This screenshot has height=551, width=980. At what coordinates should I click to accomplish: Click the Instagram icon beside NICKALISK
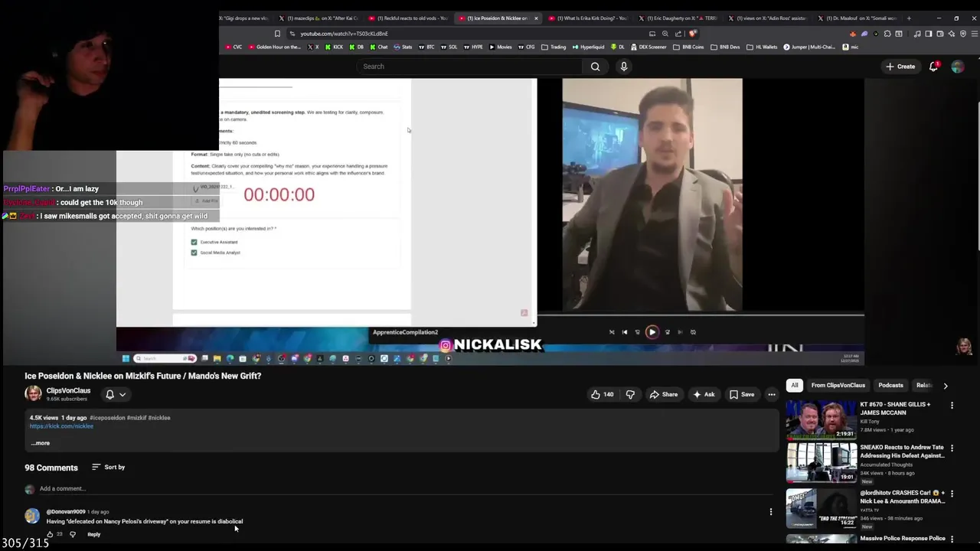[446, 345]
